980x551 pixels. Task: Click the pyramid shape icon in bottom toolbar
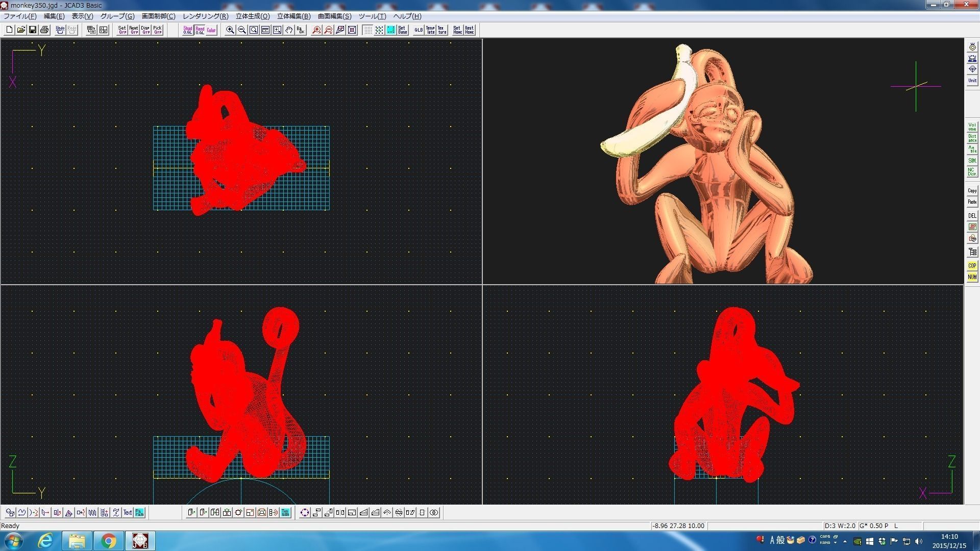[68, 513]
